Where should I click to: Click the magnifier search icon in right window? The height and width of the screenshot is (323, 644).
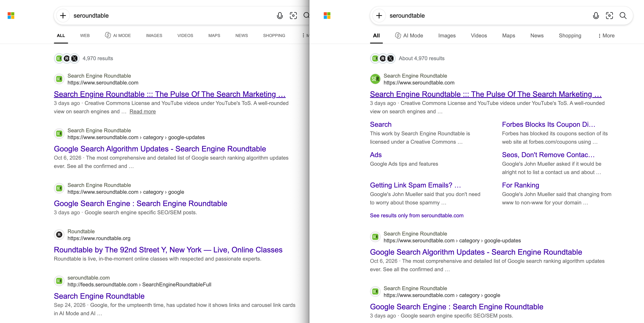click(x=623, y=16)
